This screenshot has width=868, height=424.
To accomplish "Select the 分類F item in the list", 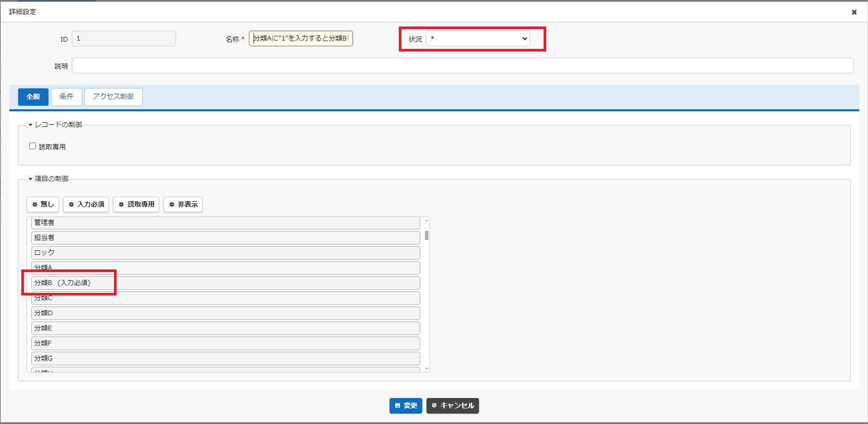I will 225,343.
